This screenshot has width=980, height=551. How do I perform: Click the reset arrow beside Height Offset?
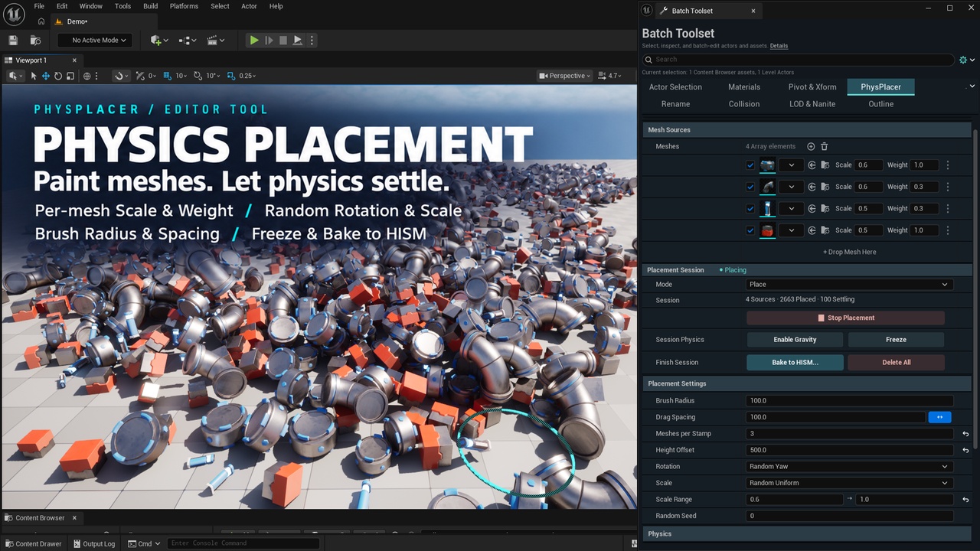[965, 450]
